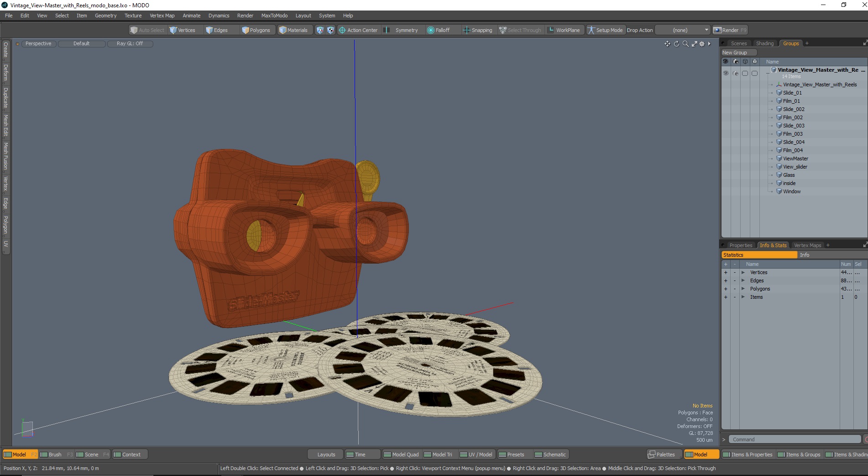Click the second shield icon before Action Center

(330, 30)
